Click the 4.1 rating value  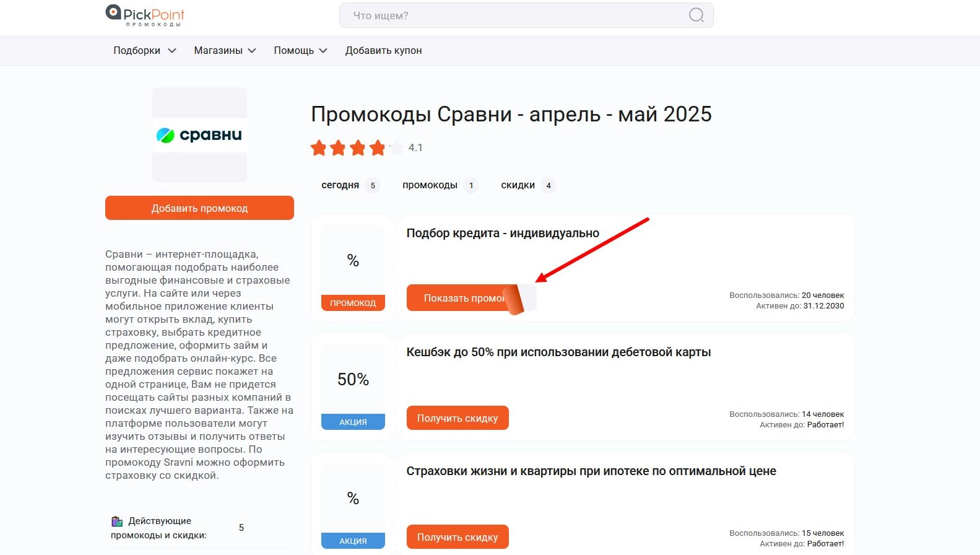pyautogui.click(x=415, y=147)
